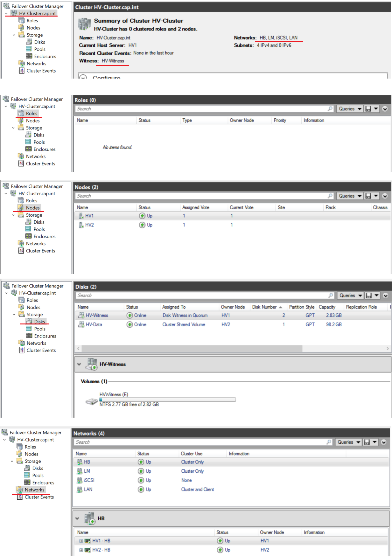Viewport: 392px width, 556px height.
Task: Open the Queries dropdown in Networks panel
Action: (348, 442)
